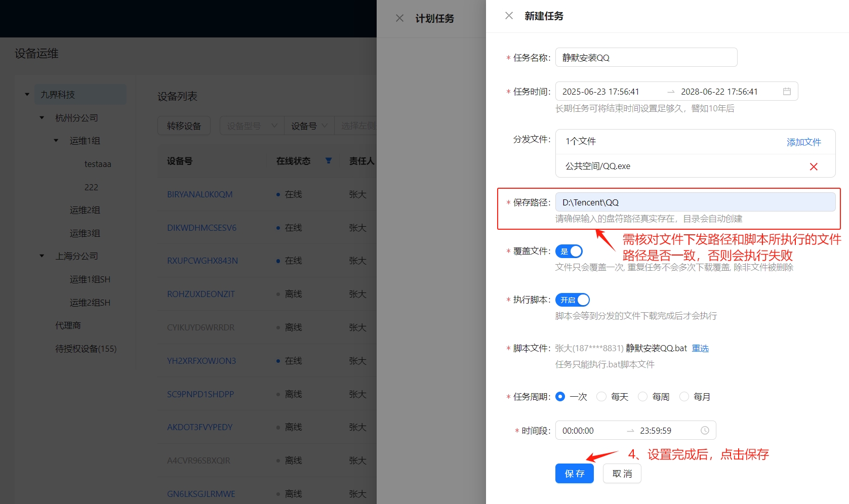
Task: Collapse the 九界科技 tree node arrow
Action: tap(27, 95)
